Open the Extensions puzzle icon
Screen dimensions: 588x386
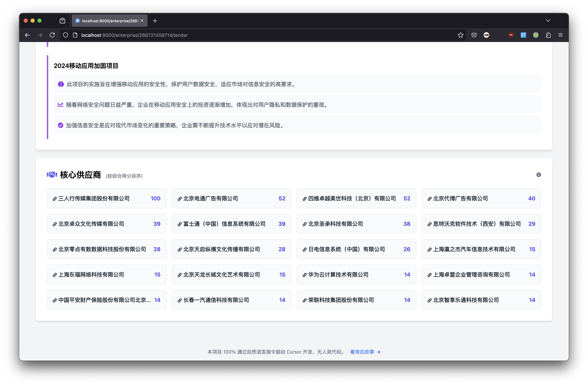[x=548, y=35]
